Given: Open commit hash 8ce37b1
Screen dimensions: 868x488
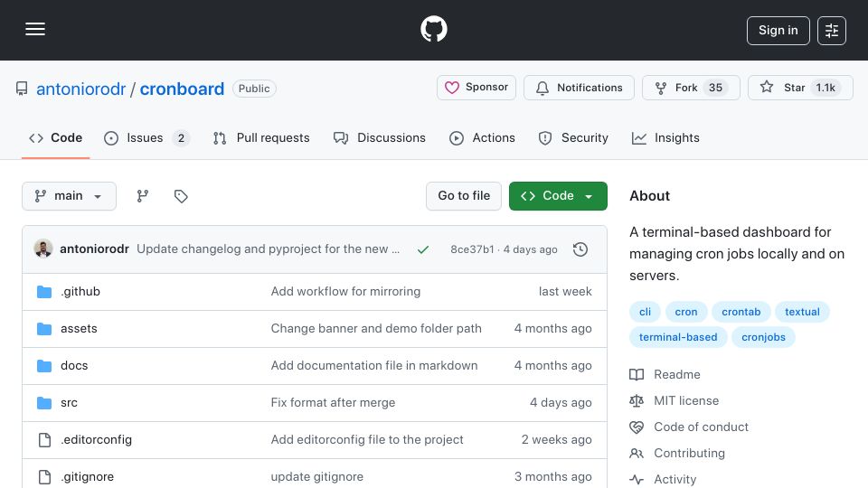Looking at the screenshot, I should tap(472, 249).
